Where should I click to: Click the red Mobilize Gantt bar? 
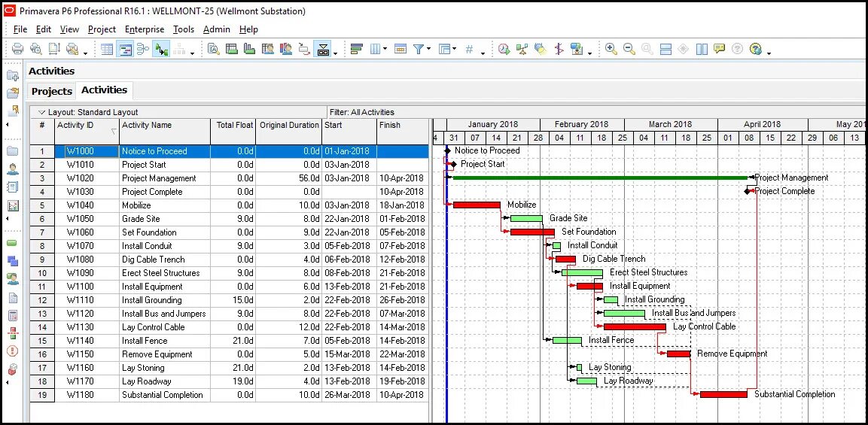pos(477,205)
